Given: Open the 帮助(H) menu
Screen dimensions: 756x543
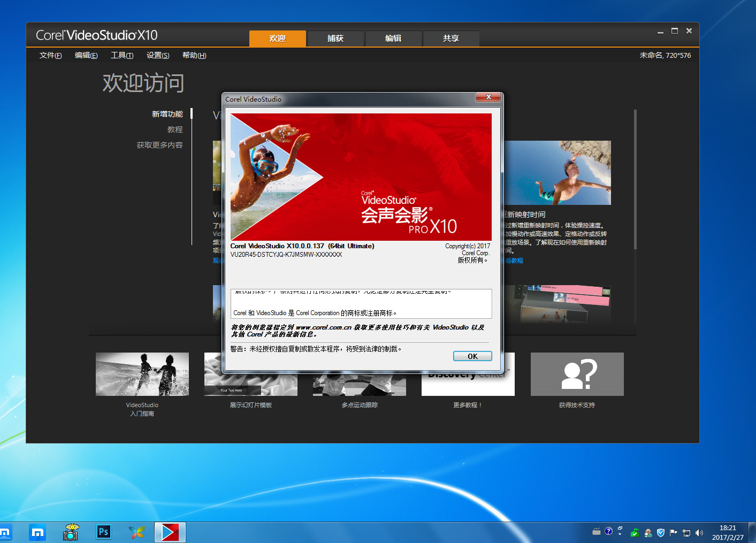Looking at the screenshot, I should [x=194, y=55].
